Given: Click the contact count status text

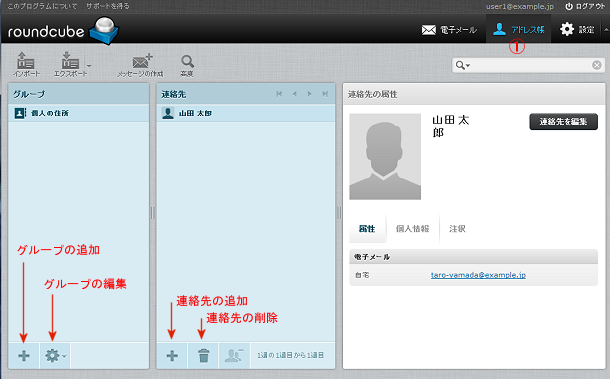Looking at the screenshot, I should point(290,355).
